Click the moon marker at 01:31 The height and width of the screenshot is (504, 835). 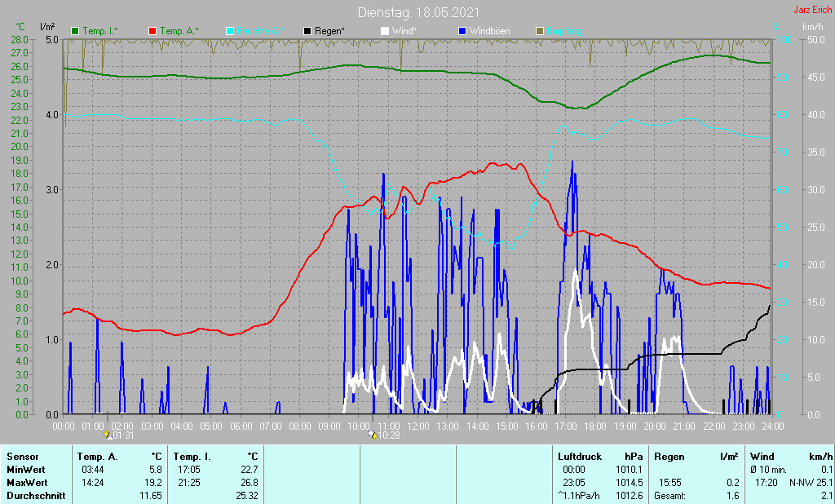108,435
